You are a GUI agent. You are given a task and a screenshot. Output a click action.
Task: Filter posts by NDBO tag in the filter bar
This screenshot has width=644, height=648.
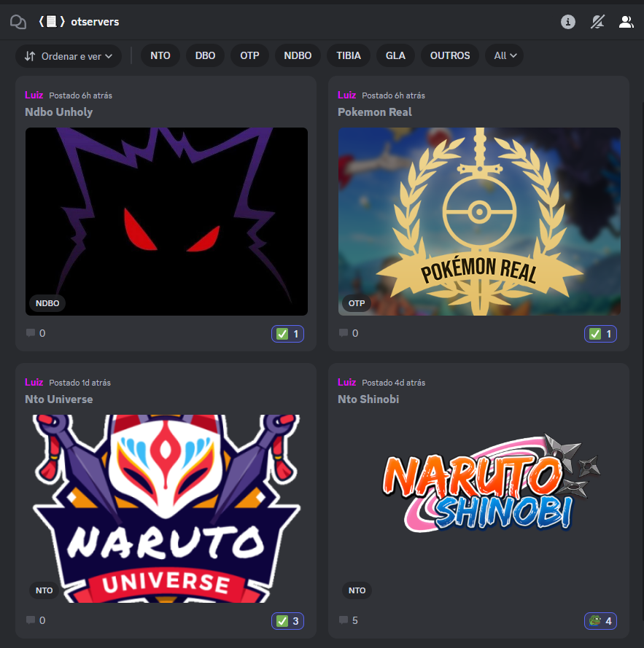pyautogui.click(x=298, y=56)
